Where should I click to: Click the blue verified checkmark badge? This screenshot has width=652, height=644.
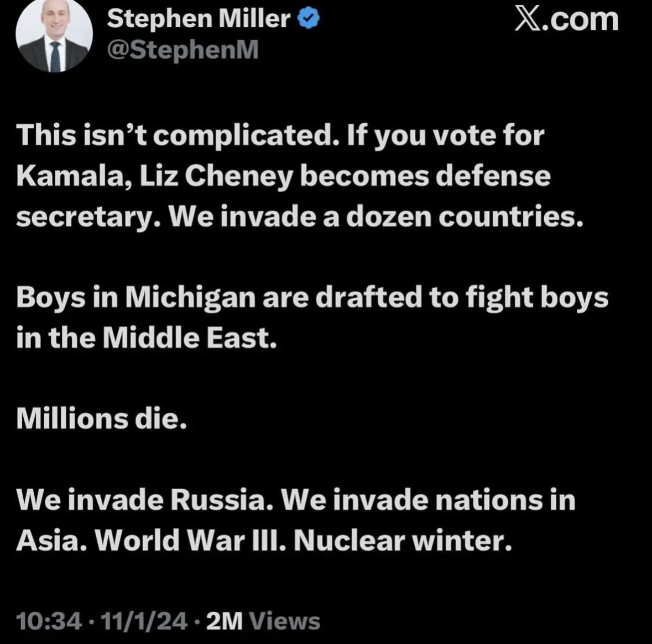[x=309, y=19]
